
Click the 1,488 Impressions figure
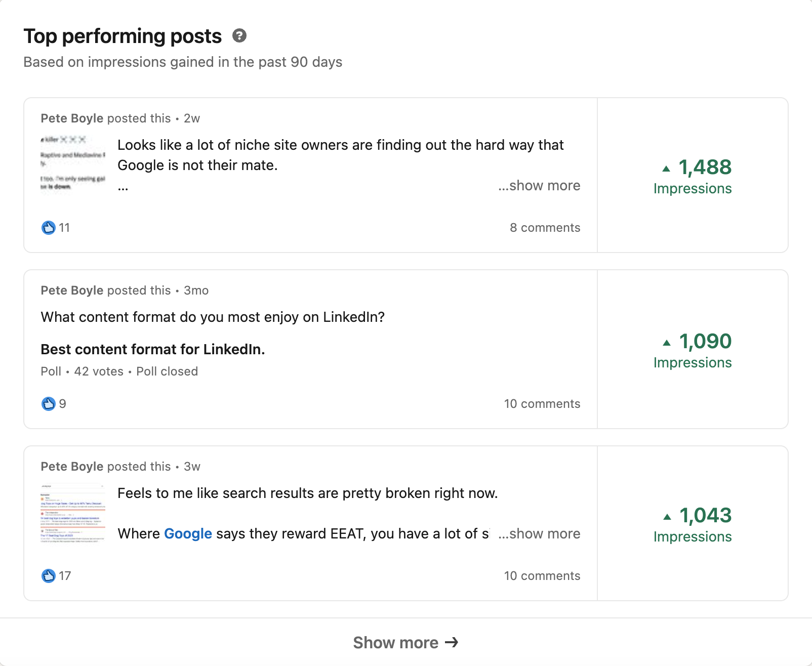[693, 177]
